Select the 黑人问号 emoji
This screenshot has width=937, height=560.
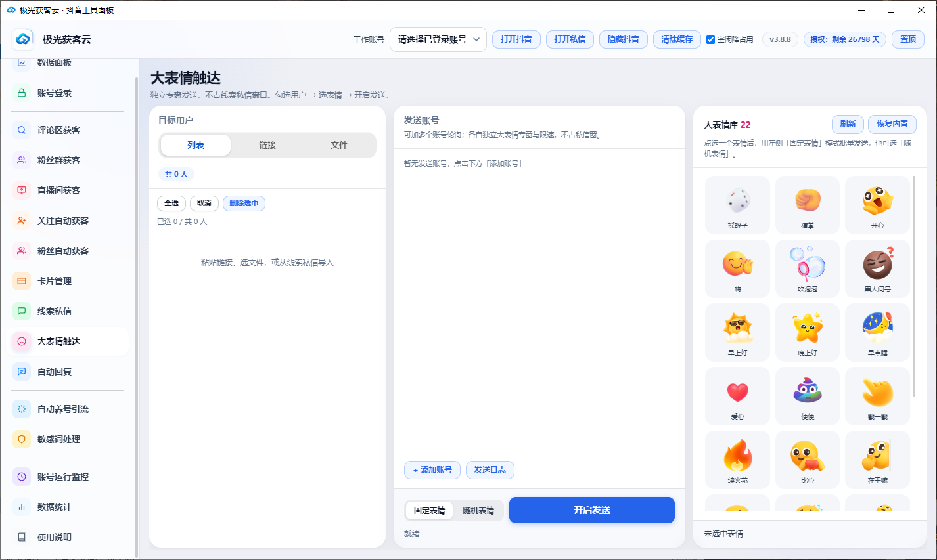(x=878, y=269)
